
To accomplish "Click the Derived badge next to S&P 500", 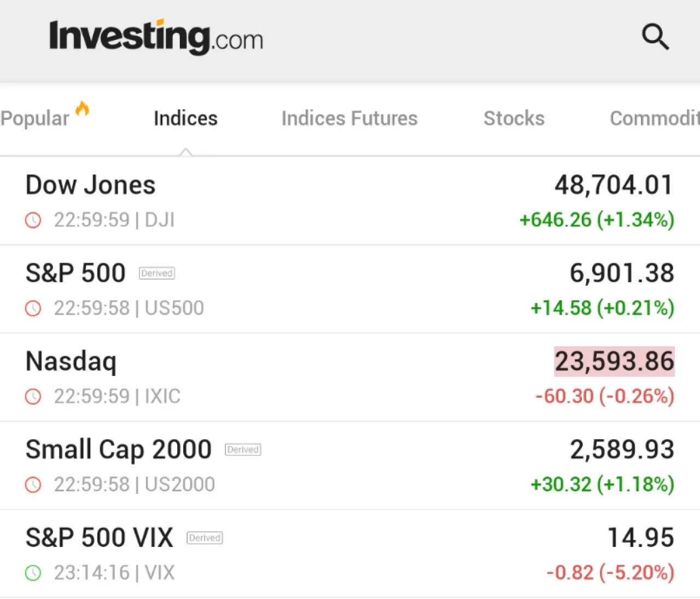I will point(156,273).
